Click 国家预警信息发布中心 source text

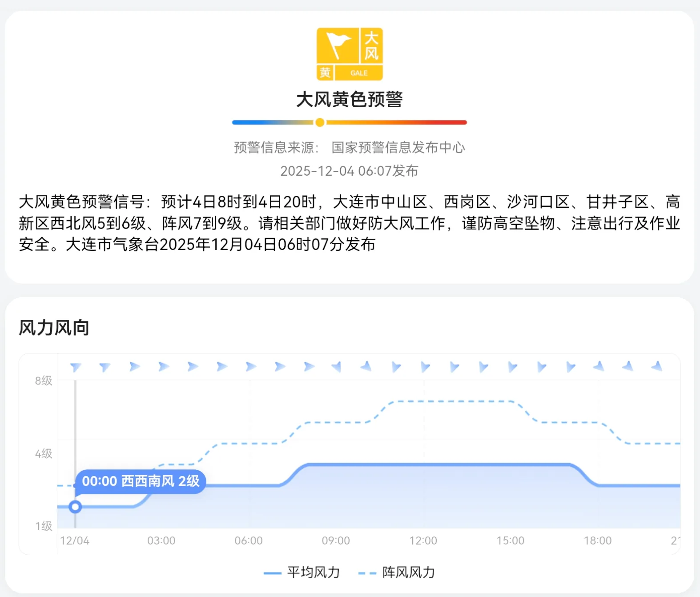pyautogui.click(x=398, y=148)
